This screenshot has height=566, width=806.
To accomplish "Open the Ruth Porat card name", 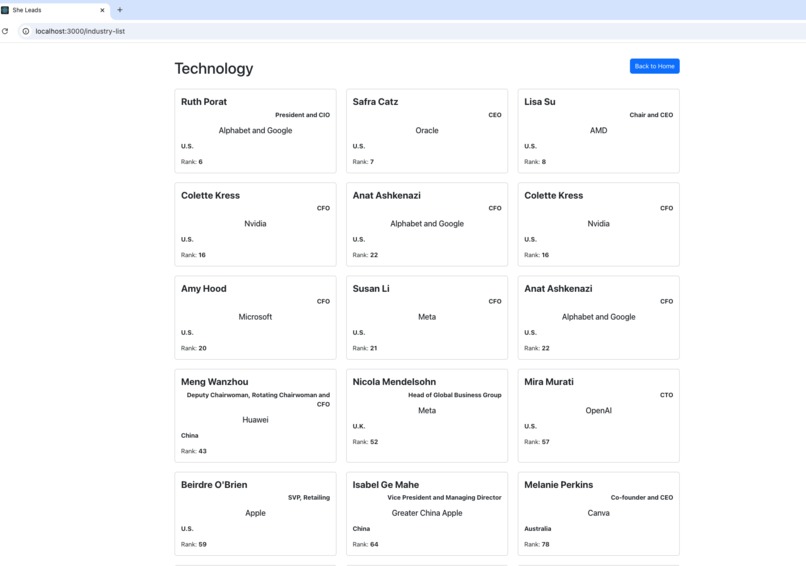I will pos(204,102).
